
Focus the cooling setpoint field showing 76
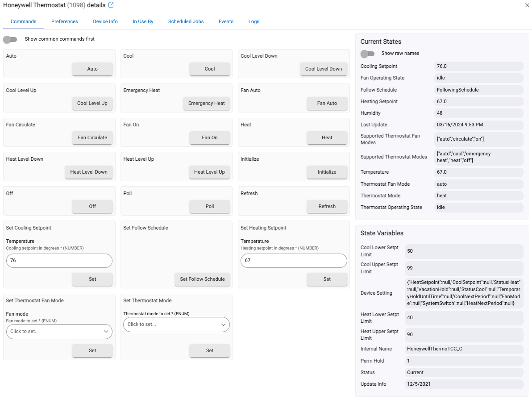59,261
